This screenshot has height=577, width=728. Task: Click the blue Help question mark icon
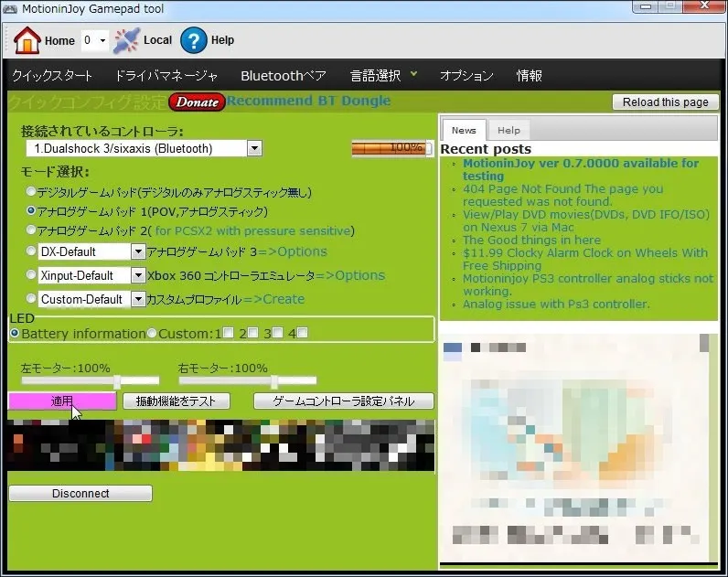tap(193, 40)
